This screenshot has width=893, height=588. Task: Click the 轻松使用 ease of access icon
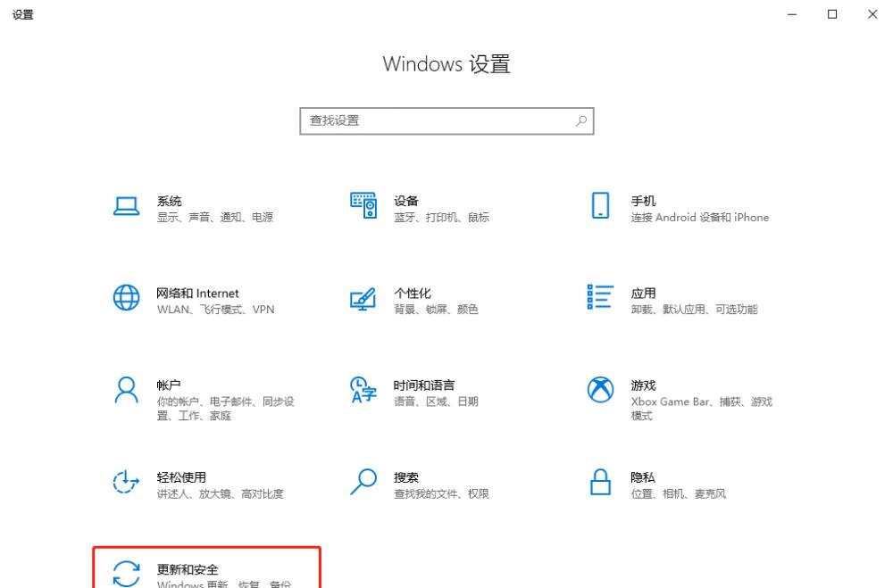point(126,482)
